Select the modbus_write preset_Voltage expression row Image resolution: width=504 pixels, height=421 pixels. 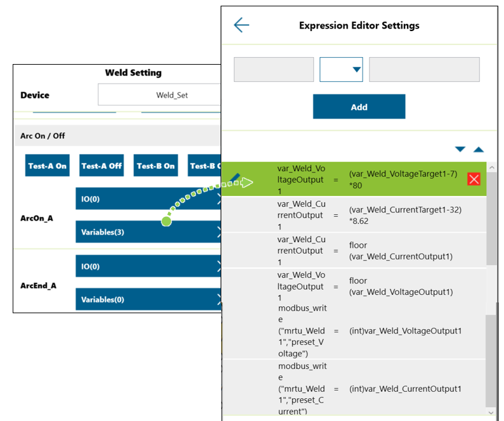click(355, 330)
